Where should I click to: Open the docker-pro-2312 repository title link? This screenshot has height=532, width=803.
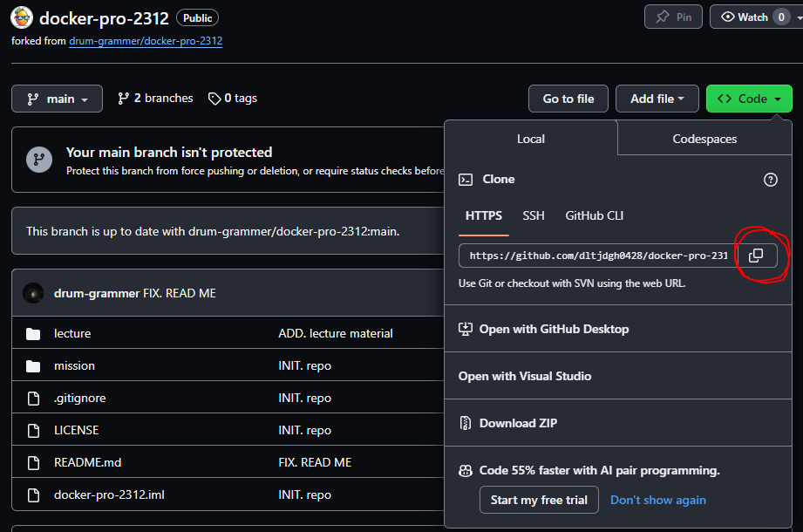coord(104,18)
